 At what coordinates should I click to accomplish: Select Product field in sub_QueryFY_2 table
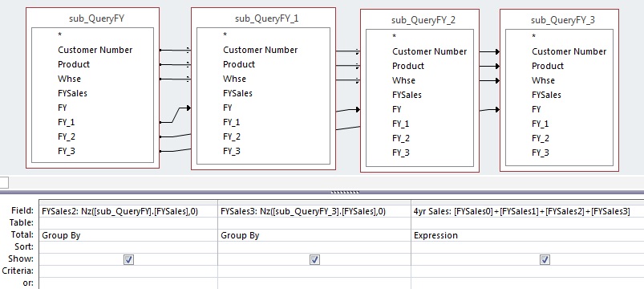click(x=408, y=66)
